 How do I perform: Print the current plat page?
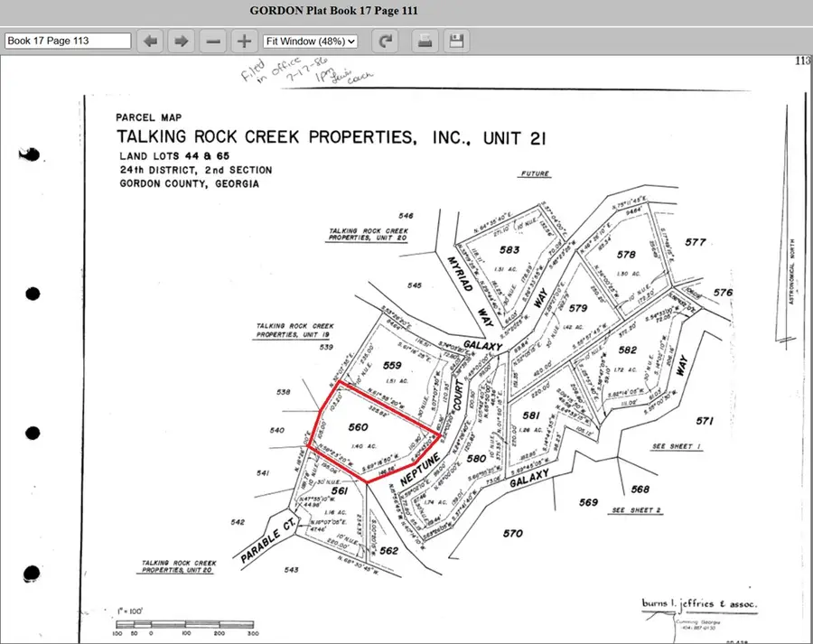coord(425,40)
